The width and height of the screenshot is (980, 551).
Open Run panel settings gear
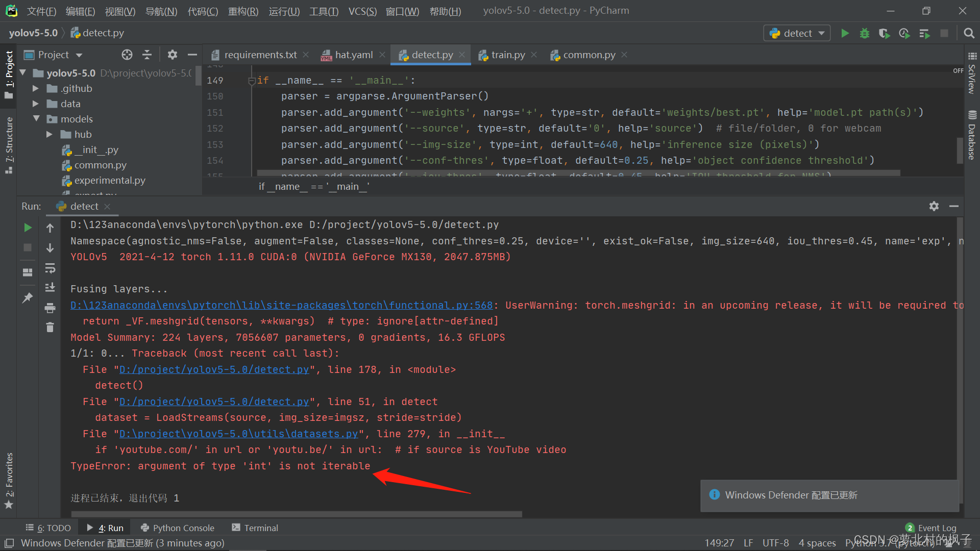tap(934, 206)
